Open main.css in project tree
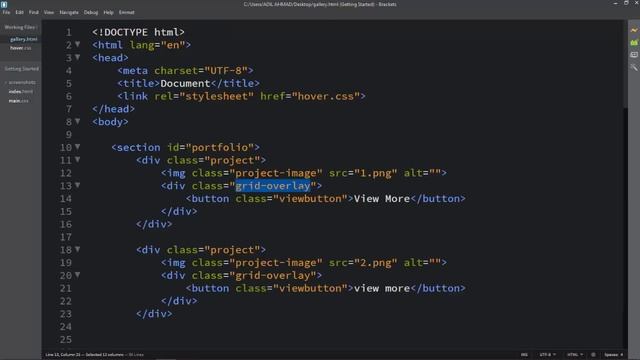The height and width of the screenshot is (360, 640). [x=19, y=100]
